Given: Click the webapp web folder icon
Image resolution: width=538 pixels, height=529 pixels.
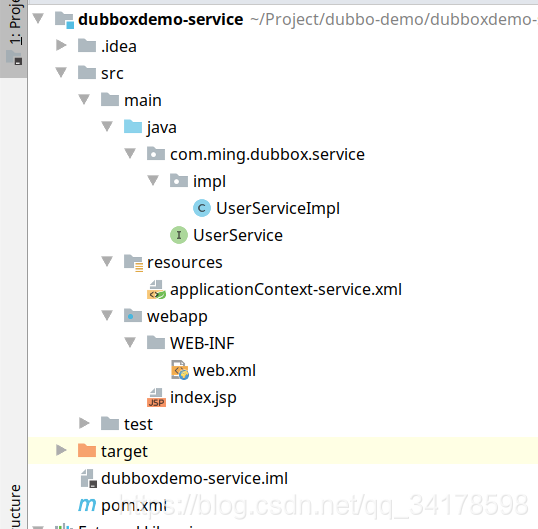Looking at the screenshot, I should (133, 316).
